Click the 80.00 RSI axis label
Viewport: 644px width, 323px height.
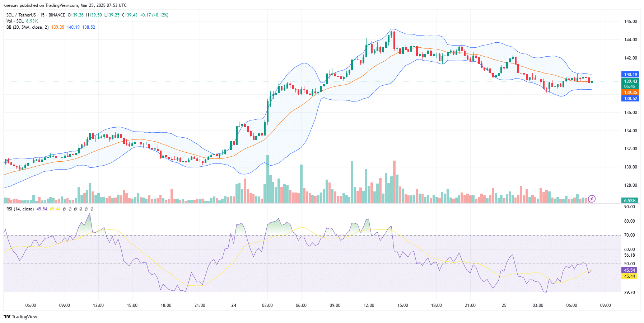[x=630, y=221]
